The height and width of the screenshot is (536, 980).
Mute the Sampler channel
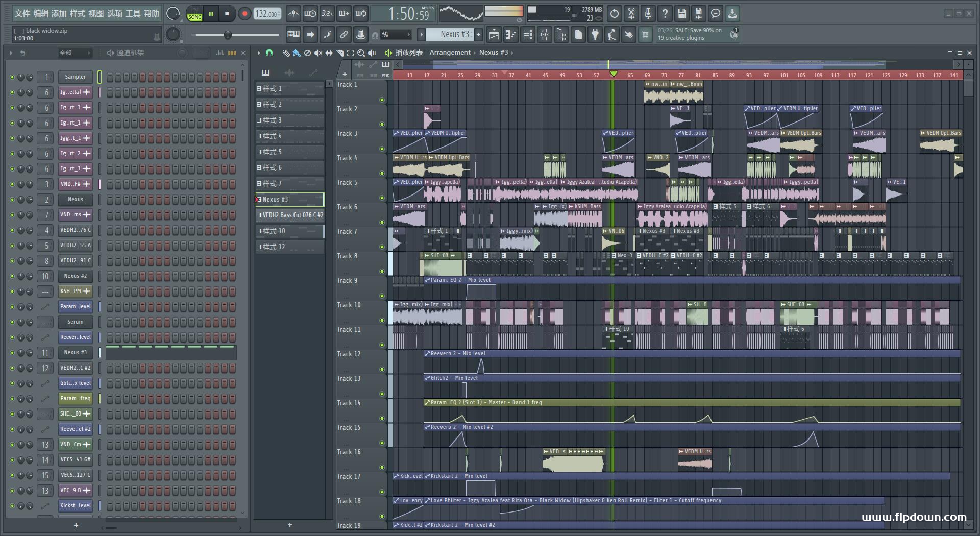pyautogui.click(x=12, y=77)
